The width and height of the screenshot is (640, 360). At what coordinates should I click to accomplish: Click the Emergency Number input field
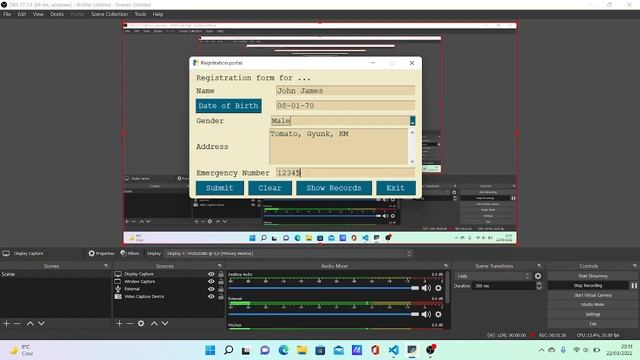click(x=345, y=173)
